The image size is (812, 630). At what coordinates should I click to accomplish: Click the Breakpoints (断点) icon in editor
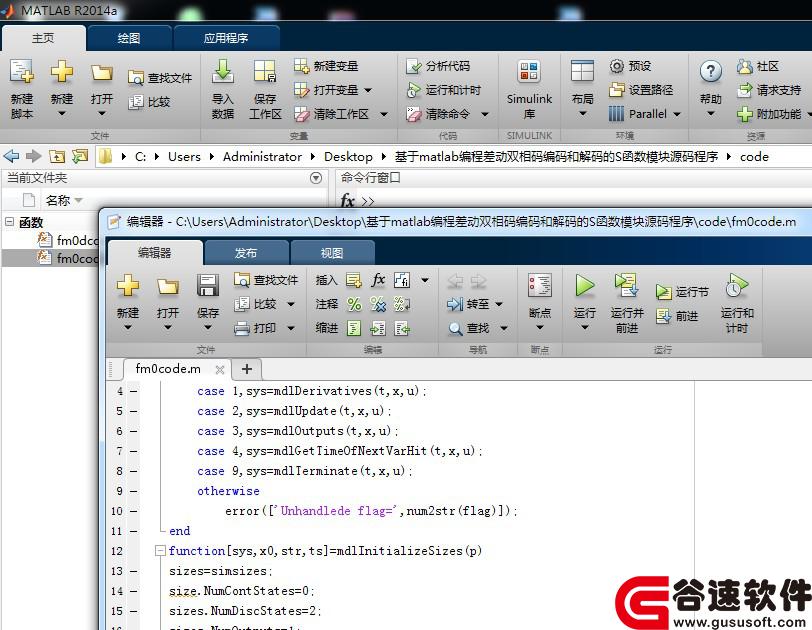[x=540, y=286]
